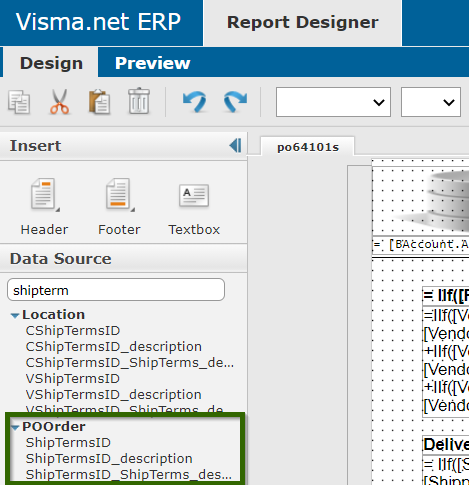Select the po64101s report tab
This screenshot has width=469, height=485.
tap(308, 147)
